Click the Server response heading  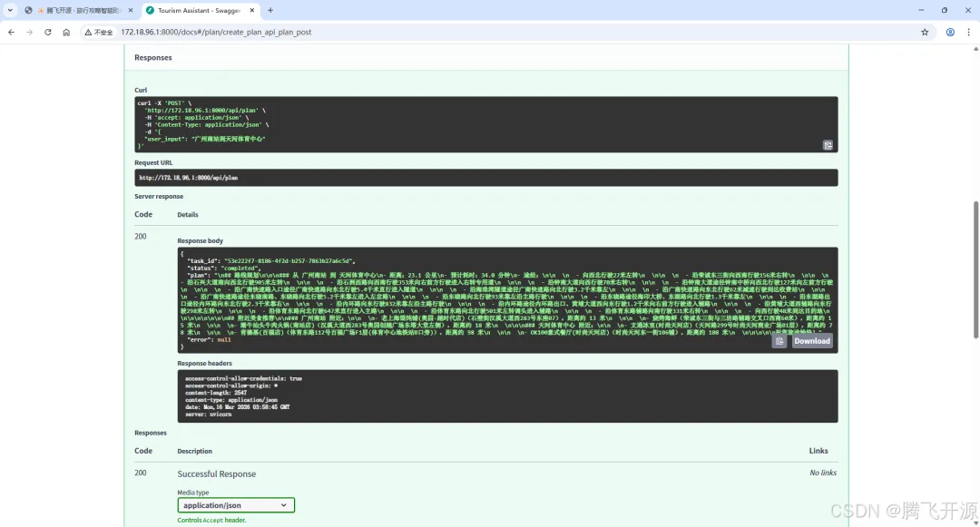coord(159,196)
